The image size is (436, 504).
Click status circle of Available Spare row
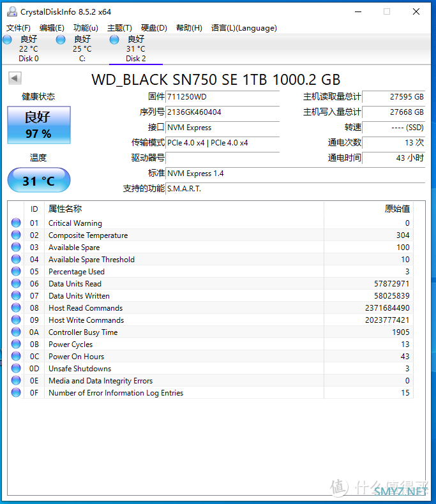tap(16, 247)
